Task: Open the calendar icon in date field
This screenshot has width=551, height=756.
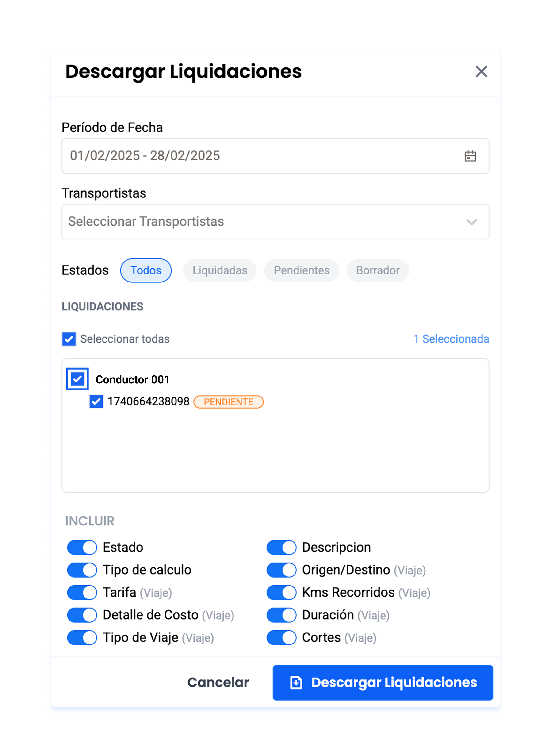Action: 470,156
